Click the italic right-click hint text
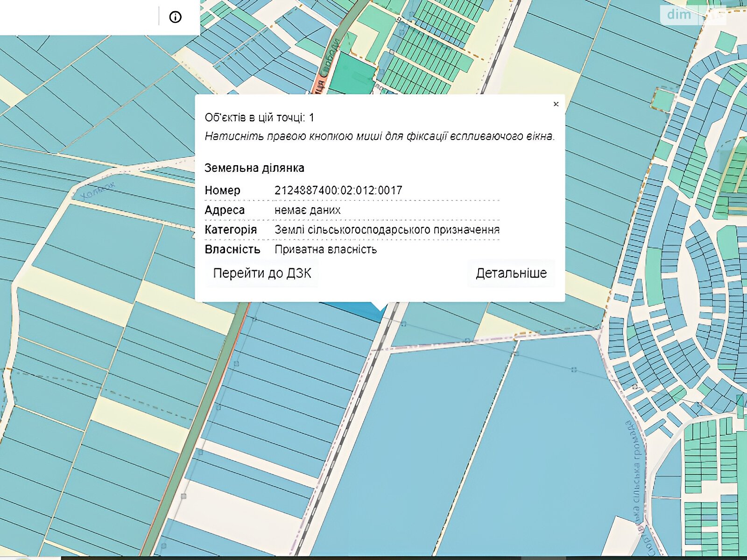Image resolution: width=747 pixels, height=560 pixels. tap(380, 136)
